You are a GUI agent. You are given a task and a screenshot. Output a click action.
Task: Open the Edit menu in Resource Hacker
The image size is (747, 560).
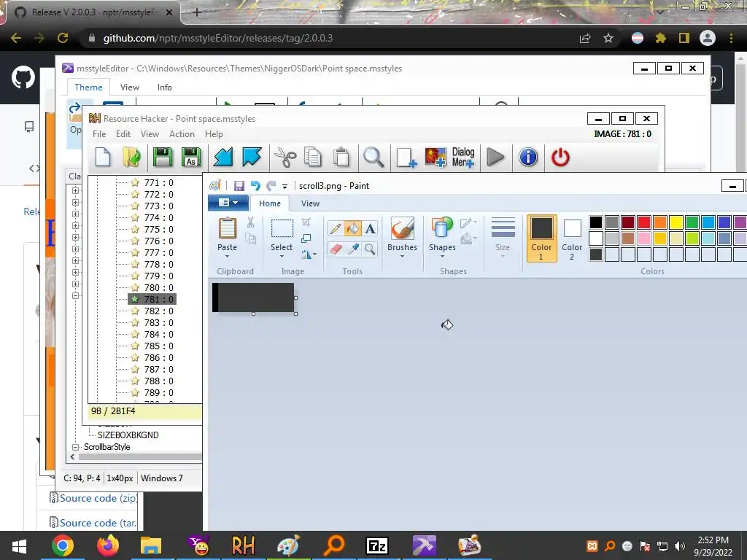click(123, 134)
